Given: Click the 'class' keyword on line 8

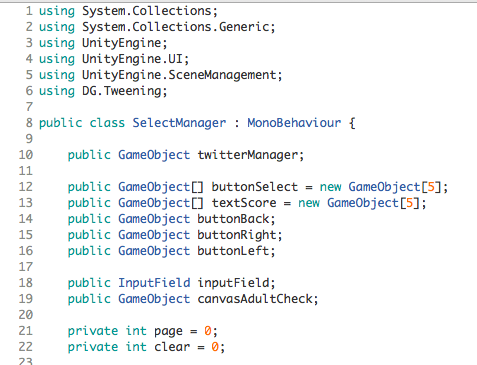Looking at the screenshot, I should coord(107,123).
